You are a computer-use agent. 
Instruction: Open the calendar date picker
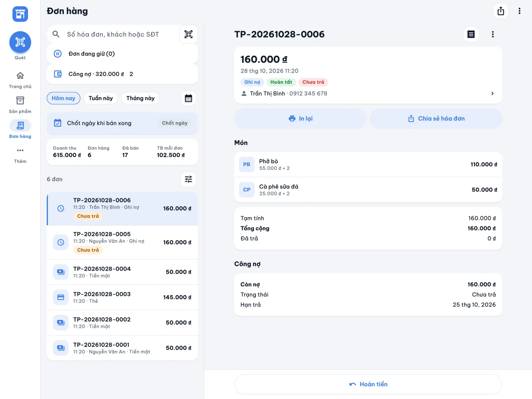pyautogui.click(x=188, y=98)
